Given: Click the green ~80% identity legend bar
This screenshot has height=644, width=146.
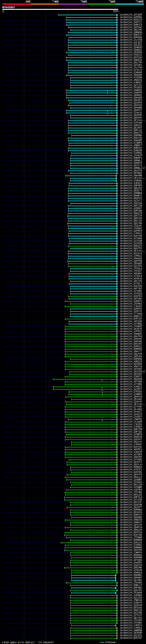Looking at the screenshot, I should click(101, 4).
